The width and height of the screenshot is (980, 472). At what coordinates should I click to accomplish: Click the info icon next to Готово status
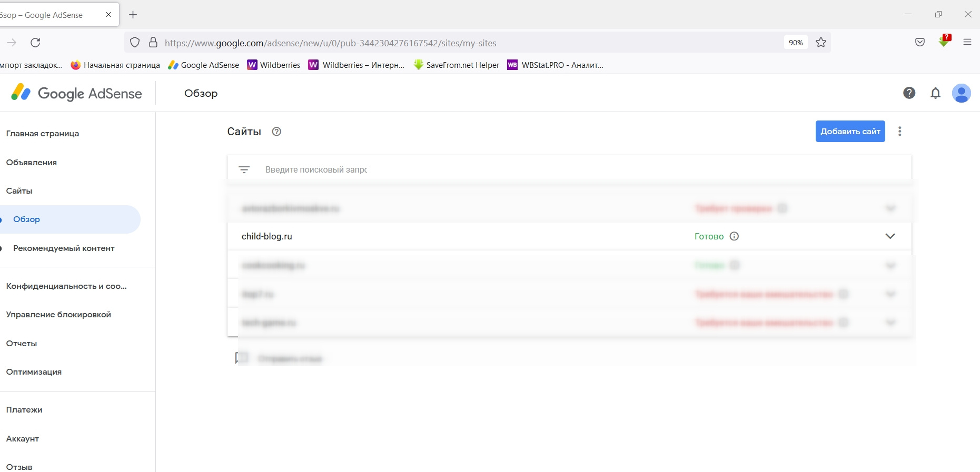coord(734,236)
